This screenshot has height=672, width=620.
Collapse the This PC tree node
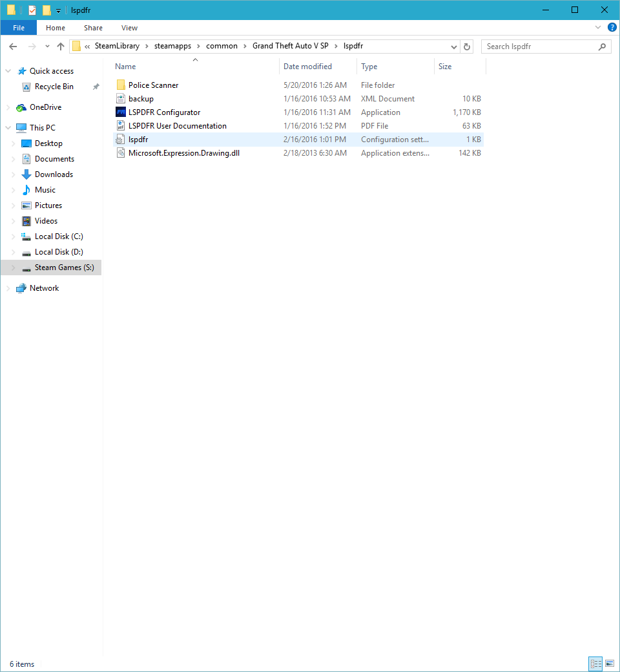pos(8,128)
